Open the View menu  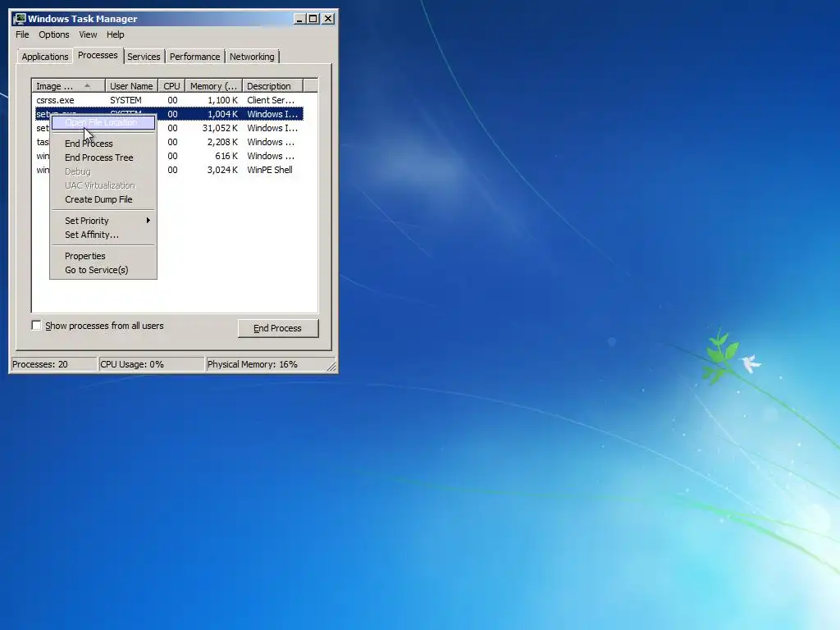tap(88, 34)
